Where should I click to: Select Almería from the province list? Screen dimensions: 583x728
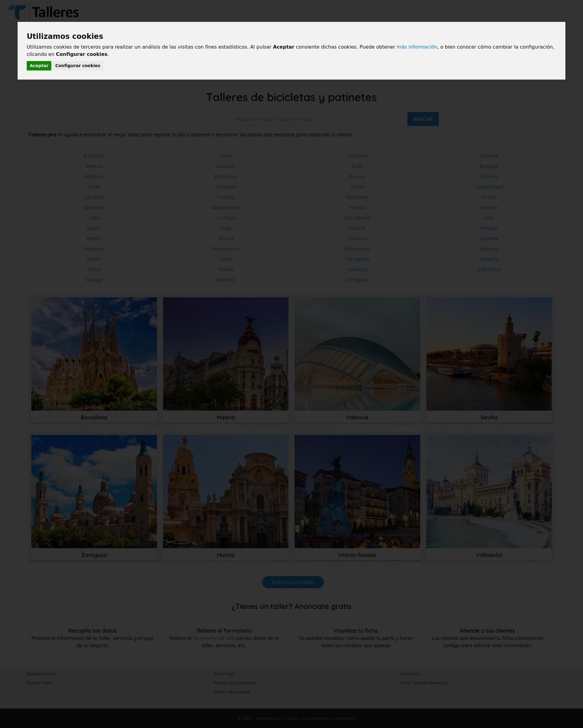tap(94, 166)
